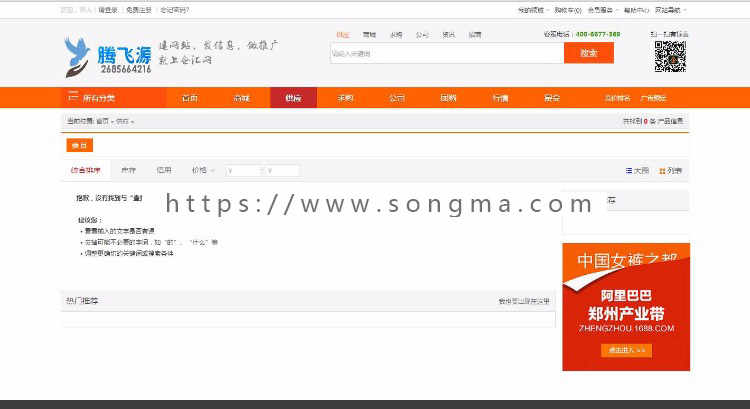Screen dimensions: 750x409
Task: Select the 公司 search category tab
Action: tap(422, 35)
